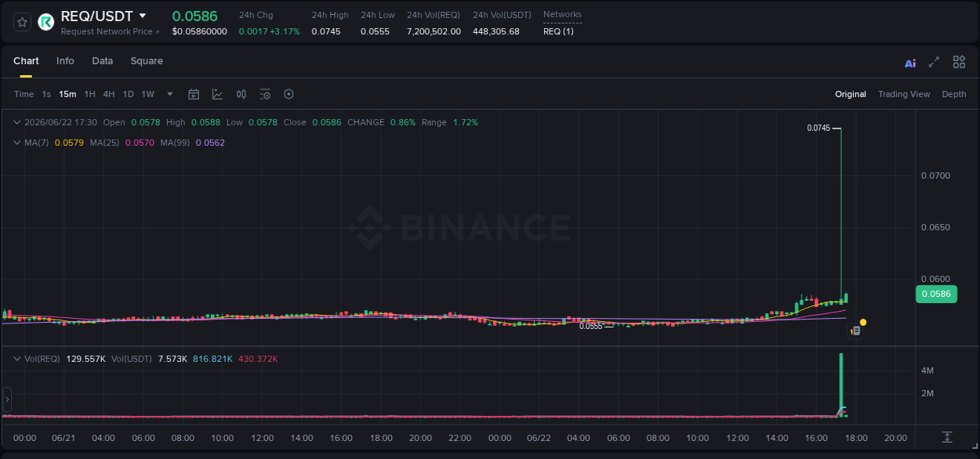Image resolution: width=980 pixels, height=459 pixels.
Task: Open the Ai analysis feature
Action: pyautogui.click(x=910, y=63)
